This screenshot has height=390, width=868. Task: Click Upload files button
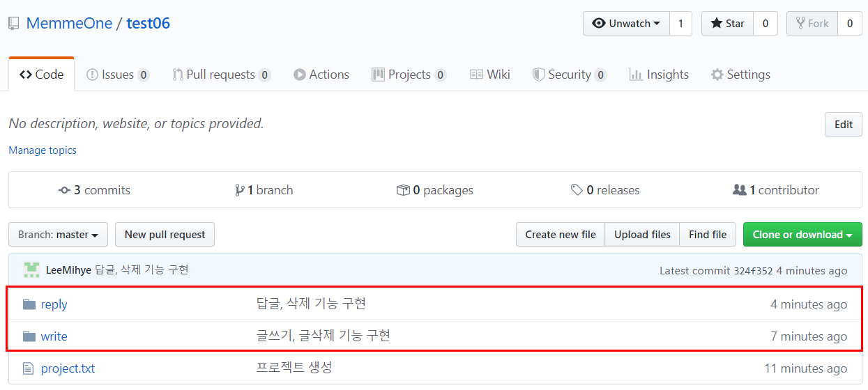point(642,235)
